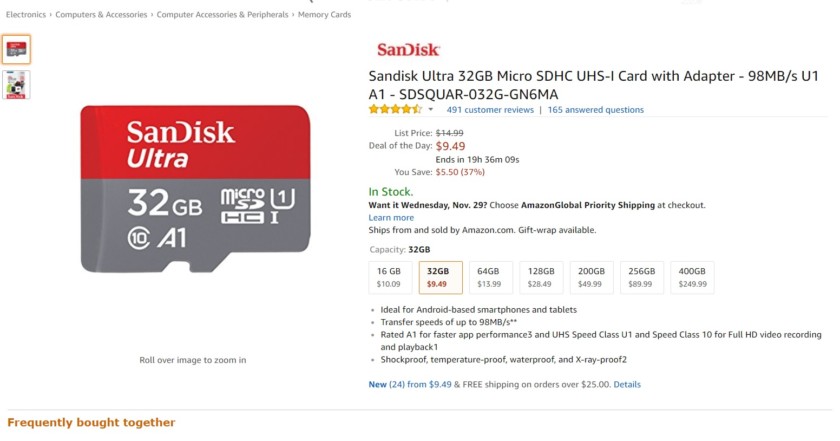Screen dimensions: 840x441
Task: Open the 491 customer reviews link
Action: [x=490, y=110]
